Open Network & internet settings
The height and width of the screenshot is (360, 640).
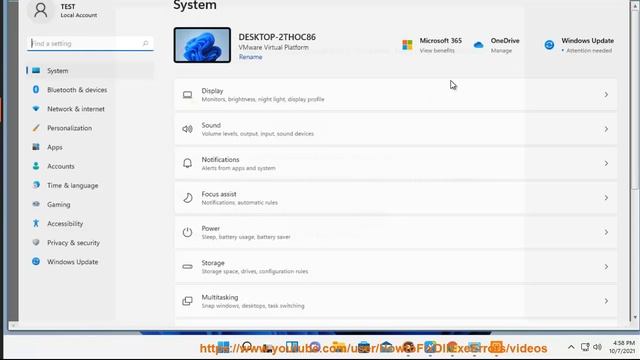point(90,109)
